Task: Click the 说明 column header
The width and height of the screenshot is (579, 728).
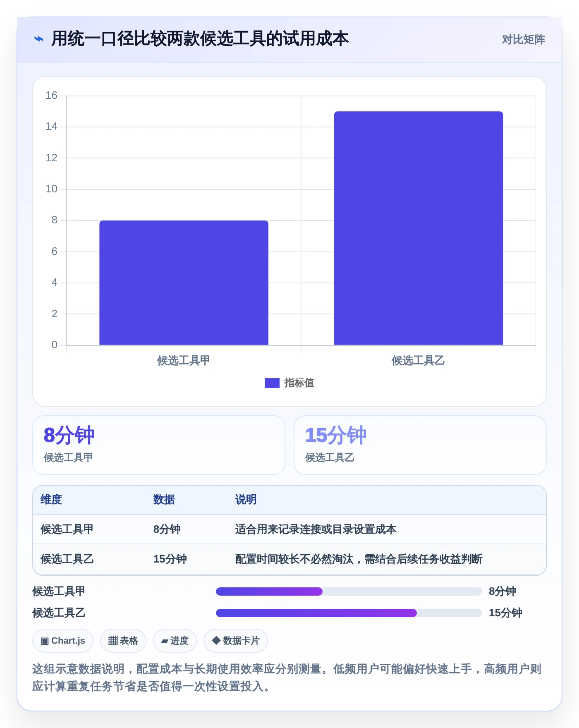Action: click(x=246, y=500)
